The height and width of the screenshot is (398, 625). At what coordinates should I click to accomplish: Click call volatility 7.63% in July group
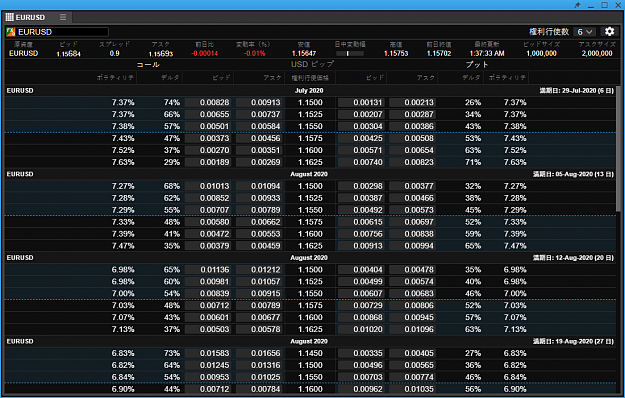click(123, 162)
